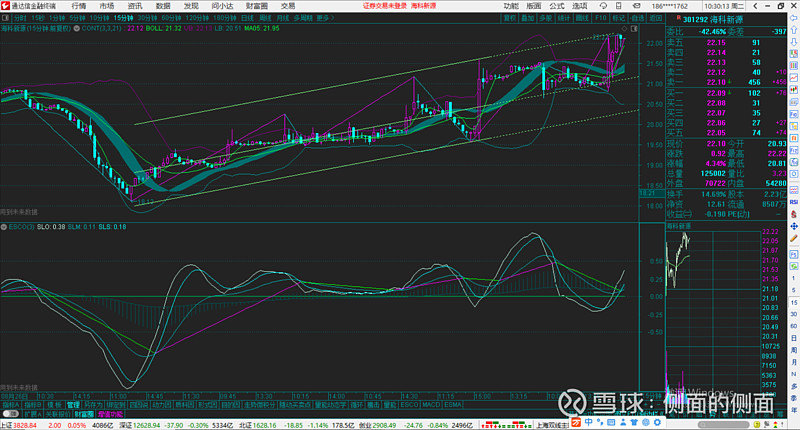Open the 市场 menu
The width and height of the screenshot is (800, 430).
click(107, 6)
